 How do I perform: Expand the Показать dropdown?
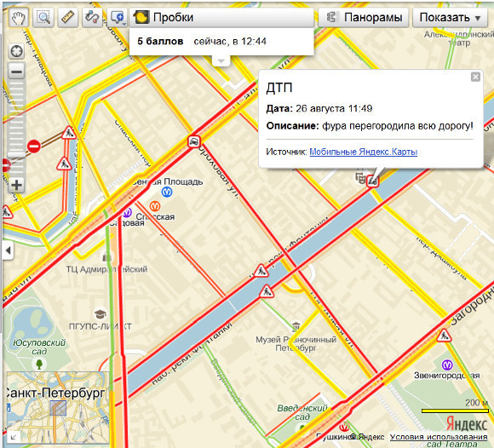(x=451, y=18)
